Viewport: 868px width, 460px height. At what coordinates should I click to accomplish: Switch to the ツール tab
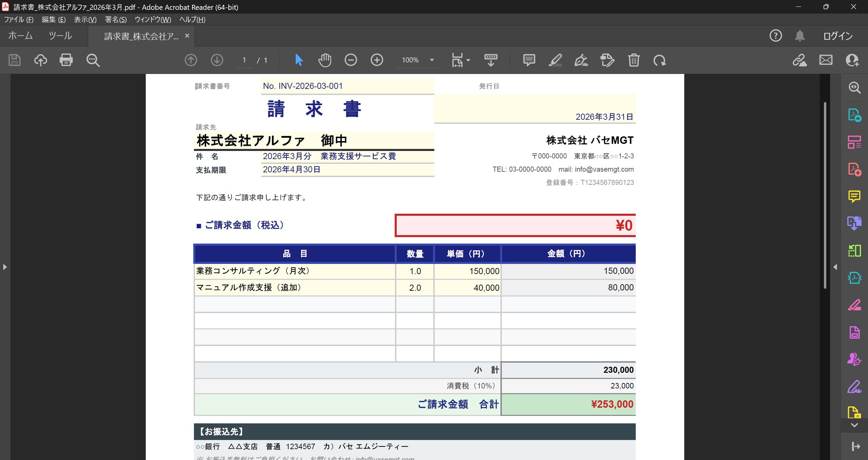pyautogui.click(x=60, y=36)
